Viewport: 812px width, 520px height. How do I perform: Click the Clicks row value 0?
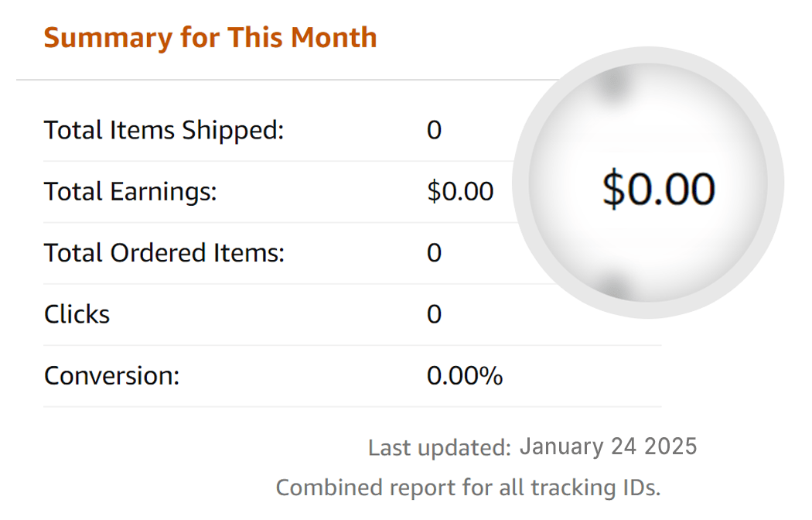(x=434, y=314)
